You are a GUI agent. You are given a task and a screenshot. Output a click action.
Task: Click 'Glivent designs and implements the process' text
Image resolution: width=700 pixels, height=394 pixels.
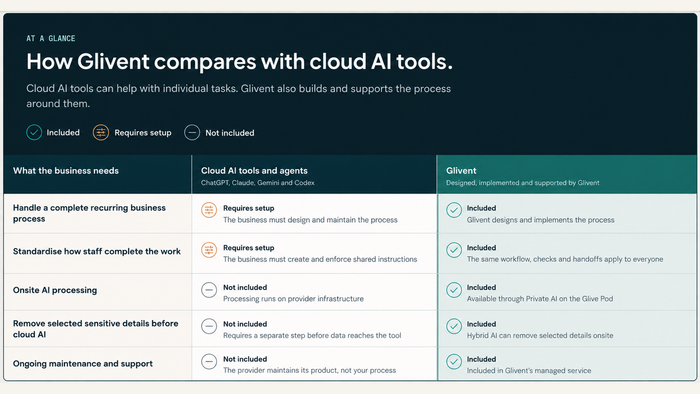[x=541, y=220]
